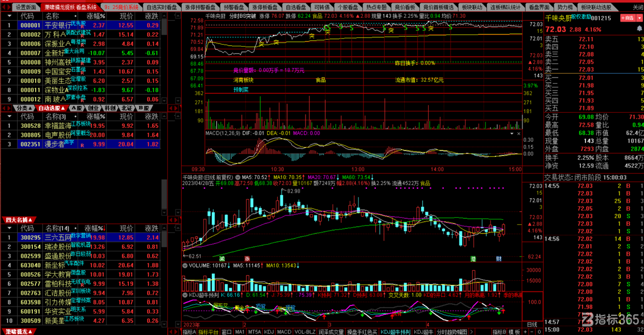
Task: Switch indicator to VOL-BLZ
Action: [305, 332]
